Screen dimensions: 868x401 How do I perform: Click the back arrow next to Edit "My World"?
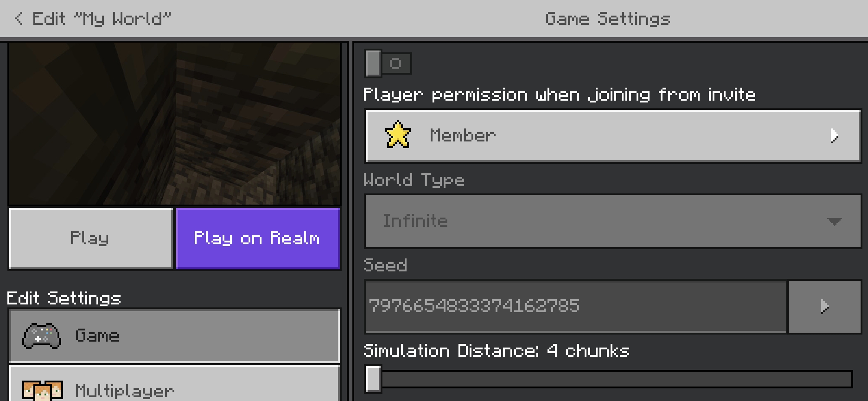coord(19,19)
